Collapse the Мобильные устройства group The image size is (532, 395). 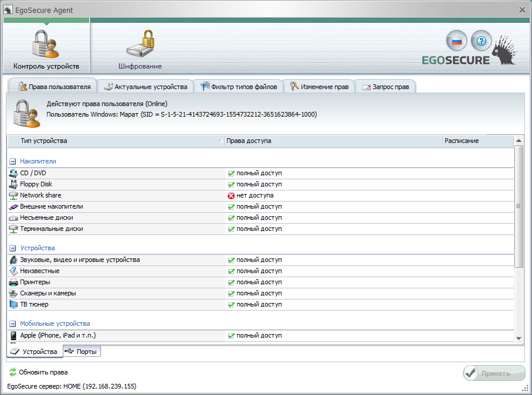pyautogui.click(x=12, y=324)
